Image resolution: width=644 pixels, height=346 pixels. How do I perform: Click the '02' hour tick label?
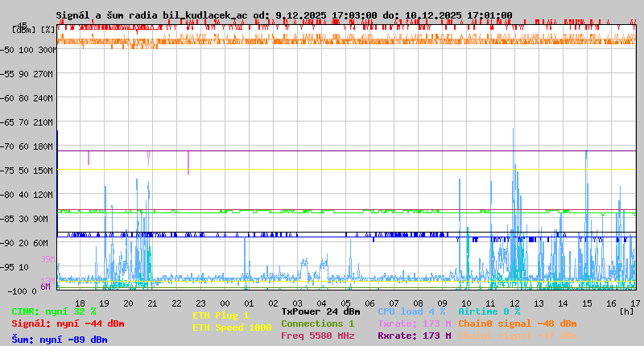(x=274, y=303)
